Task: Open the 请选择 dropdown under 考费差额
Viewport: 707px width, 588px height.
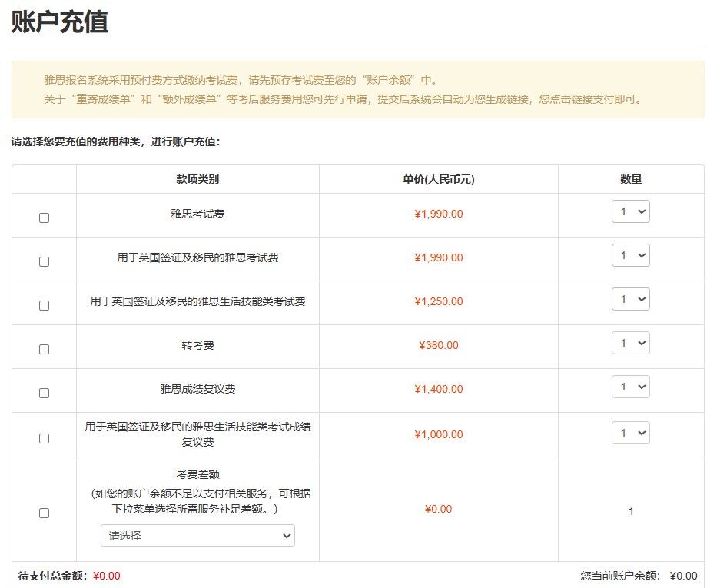Action: pos(197,536)
